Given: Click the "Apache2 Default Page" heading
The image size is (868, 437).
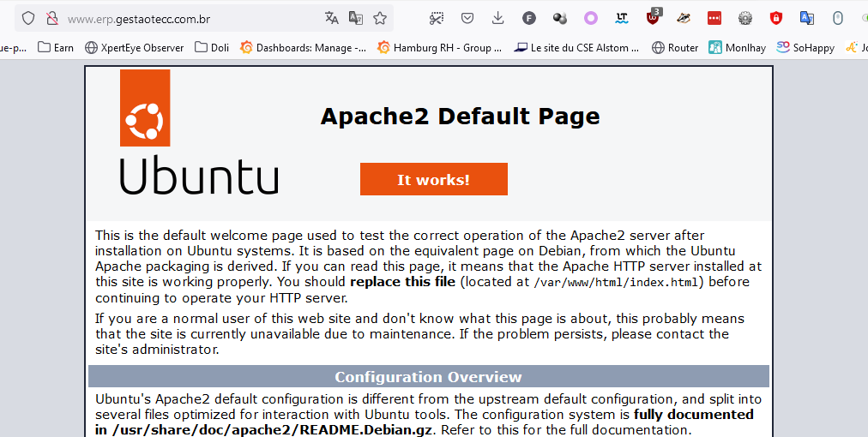Looking at the screenshot, I should click(460, 117).
